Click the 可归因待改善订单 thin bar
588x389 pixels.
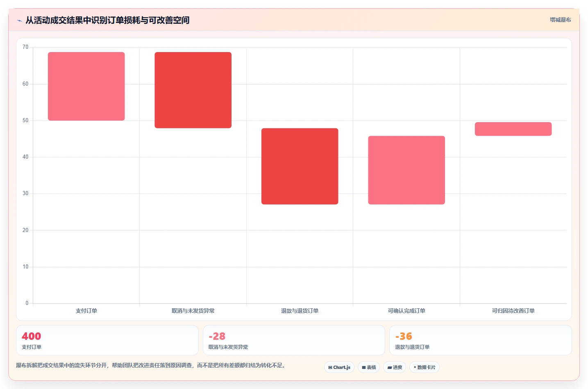(x=513, y=129)
